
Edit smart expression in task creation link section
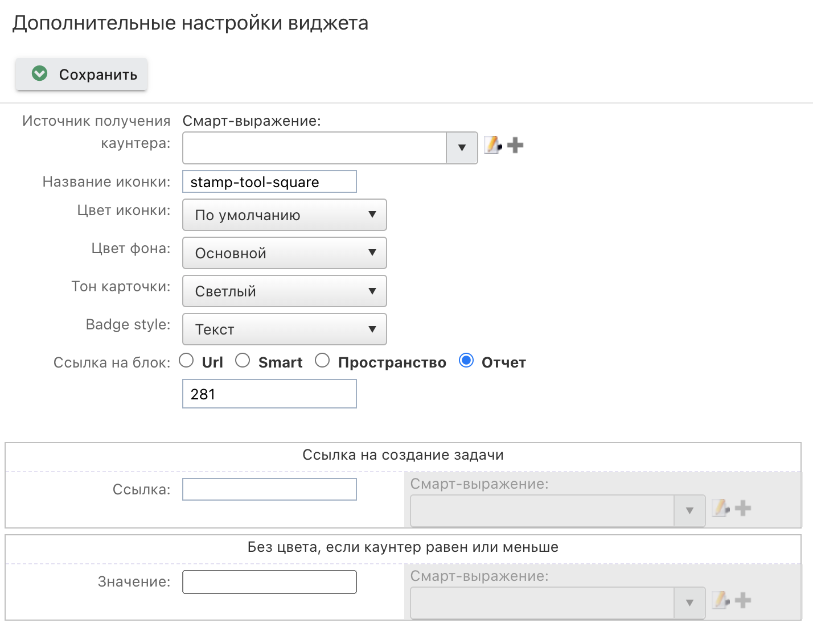click(721, 508)
